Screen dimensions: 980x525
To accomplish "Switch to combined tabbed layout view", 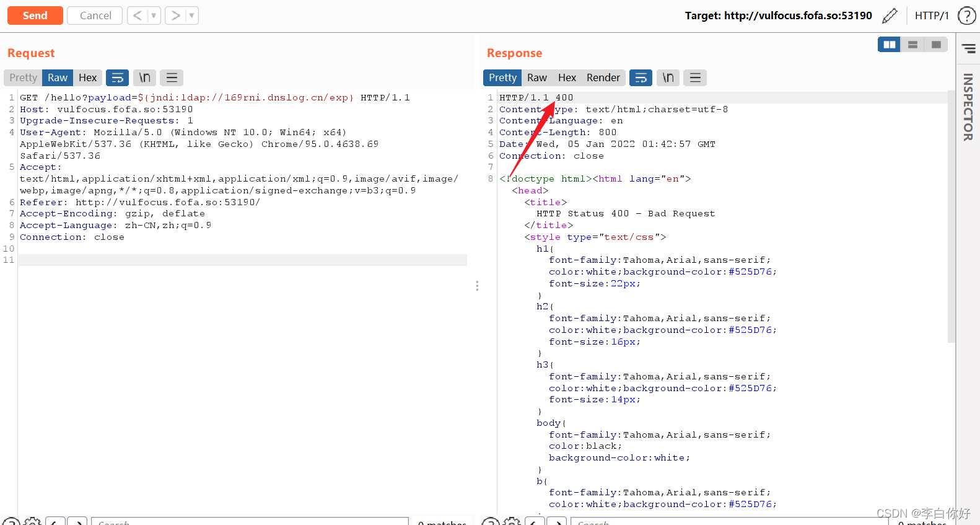I will (936, 45).
